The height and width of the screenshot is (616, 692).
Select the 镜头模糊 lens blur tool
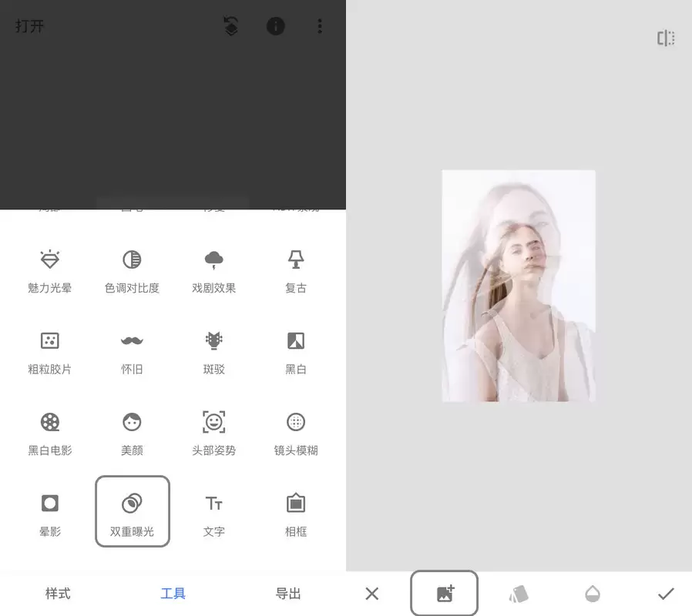296,434
